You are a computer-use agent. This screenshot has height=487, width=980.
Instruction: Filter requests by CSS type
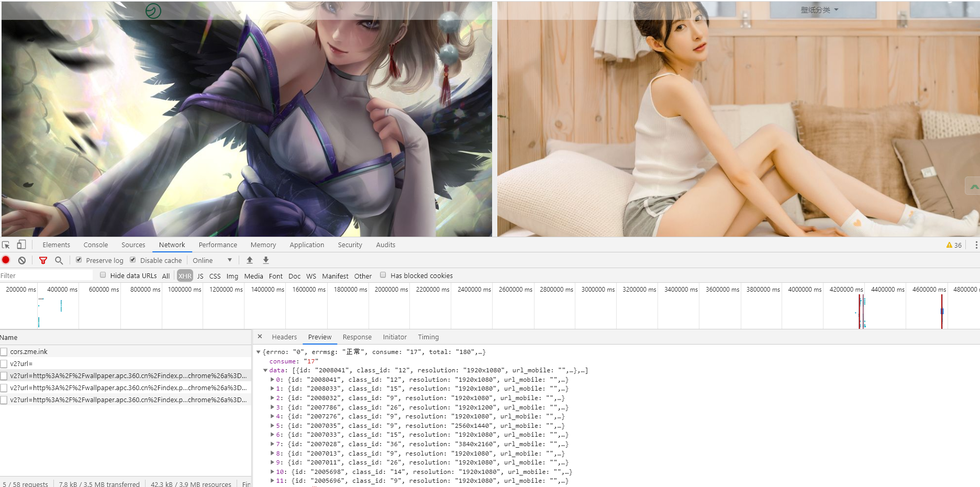click(215, 276)
